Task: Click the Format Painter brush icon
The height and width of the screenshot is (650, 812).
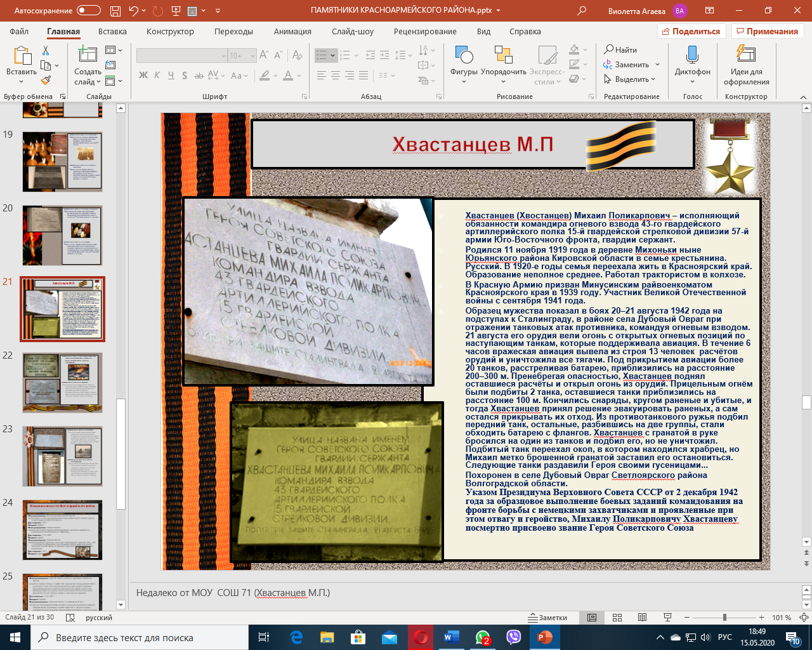Action: (x=46, y=81)
